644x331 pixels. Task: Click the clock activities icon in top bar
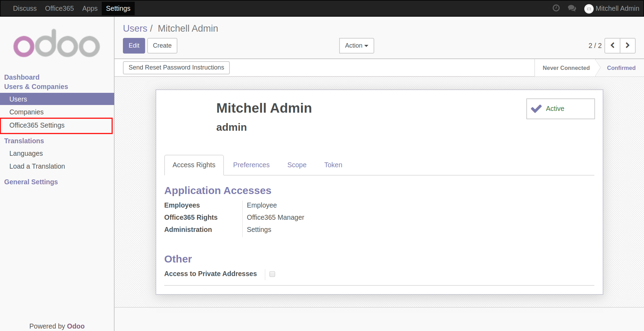pos(556,8)
